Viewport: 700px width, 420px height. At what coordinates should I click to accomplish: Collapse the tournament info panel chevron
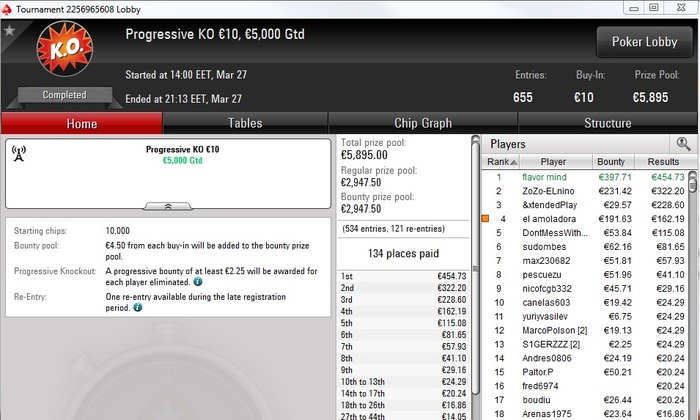[x=168, y=206]
